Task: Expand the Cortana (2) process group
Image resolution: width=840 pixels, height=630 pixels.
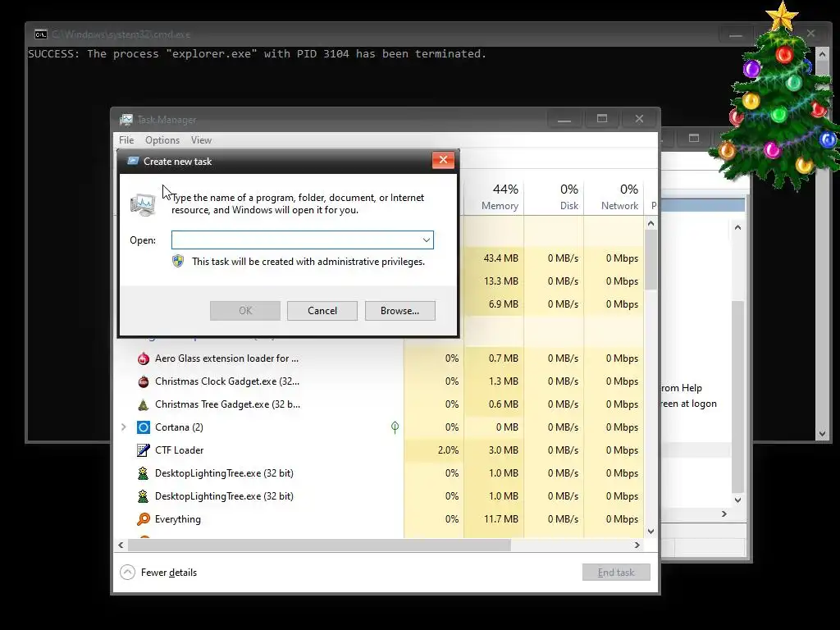Action: (124, 427)
